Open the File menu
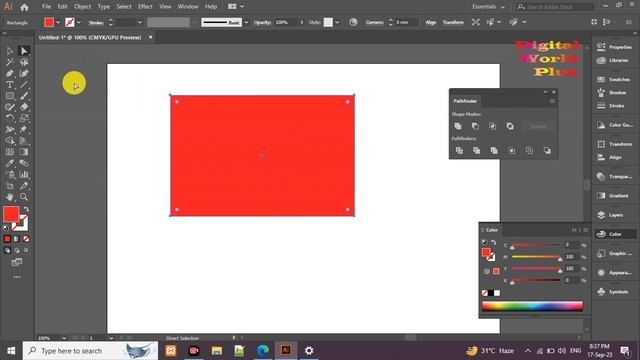The width and height of the screenshot is (640, 360). (x=47, y=7)
